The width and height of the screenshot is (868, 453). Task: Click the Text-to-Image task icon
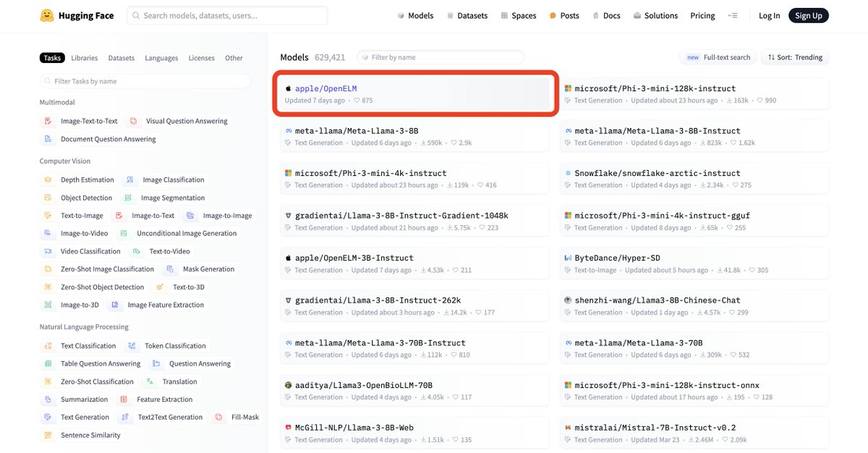[48, 216]
